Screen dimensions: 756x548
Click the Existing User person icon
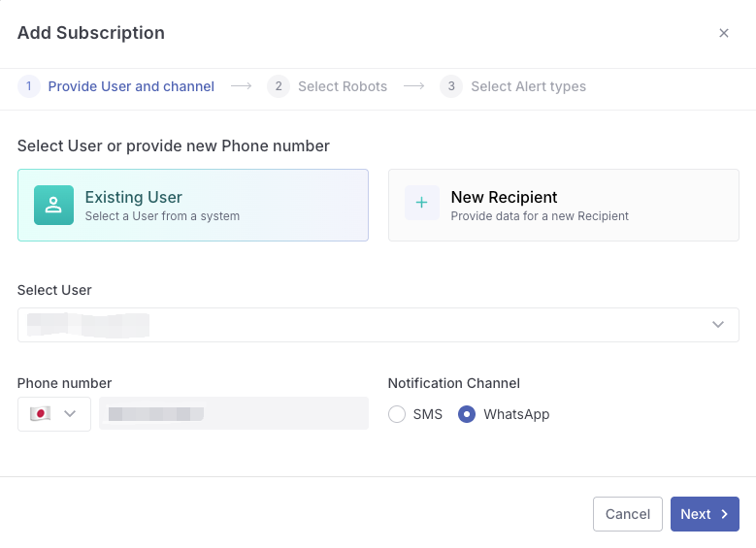pyautogui.click(x=53, y=206)
